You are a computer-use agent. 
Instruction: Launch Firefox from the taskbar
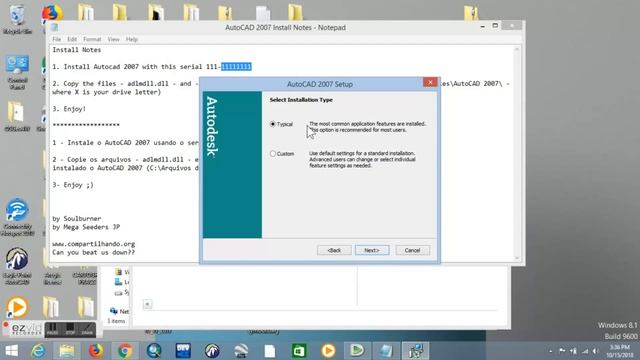(x=96, y=351)
